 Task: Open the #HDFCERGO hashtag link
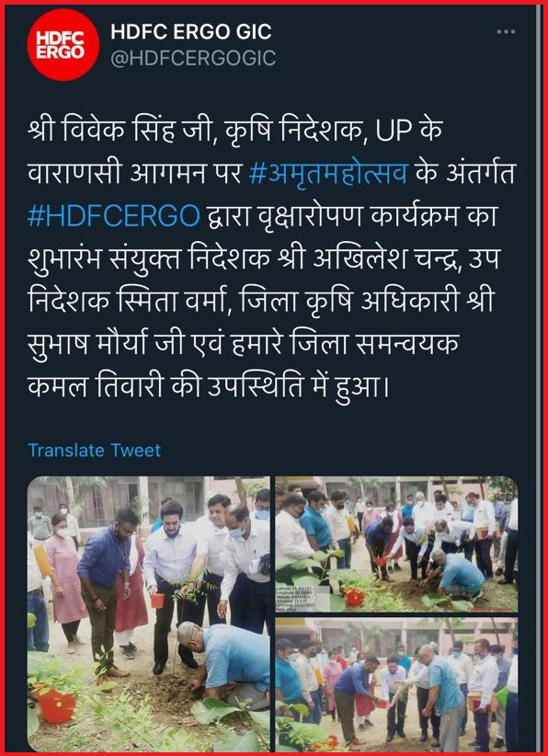(114, 217)
